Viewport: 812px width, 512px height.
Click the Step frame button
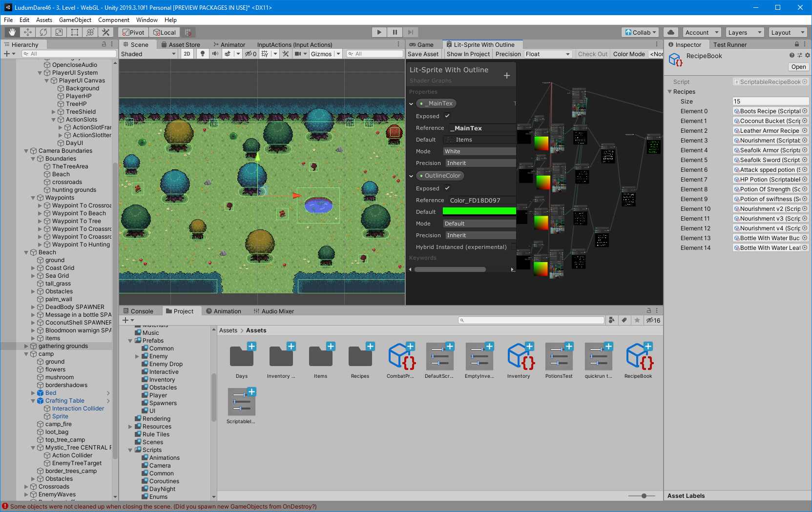[x=411, y=32]
